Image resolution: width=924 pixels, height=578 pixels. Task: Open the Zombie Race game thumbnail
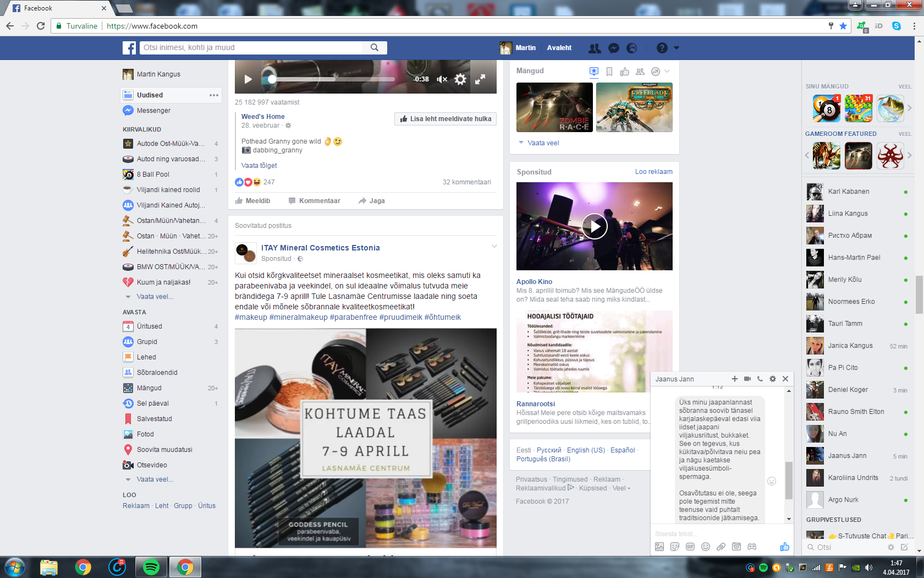(554, 107)
